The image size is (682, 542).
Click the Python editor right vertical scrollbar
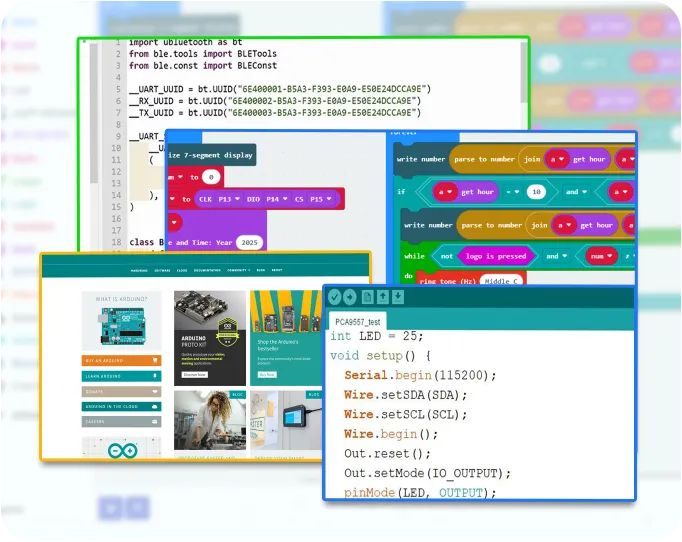524,73
